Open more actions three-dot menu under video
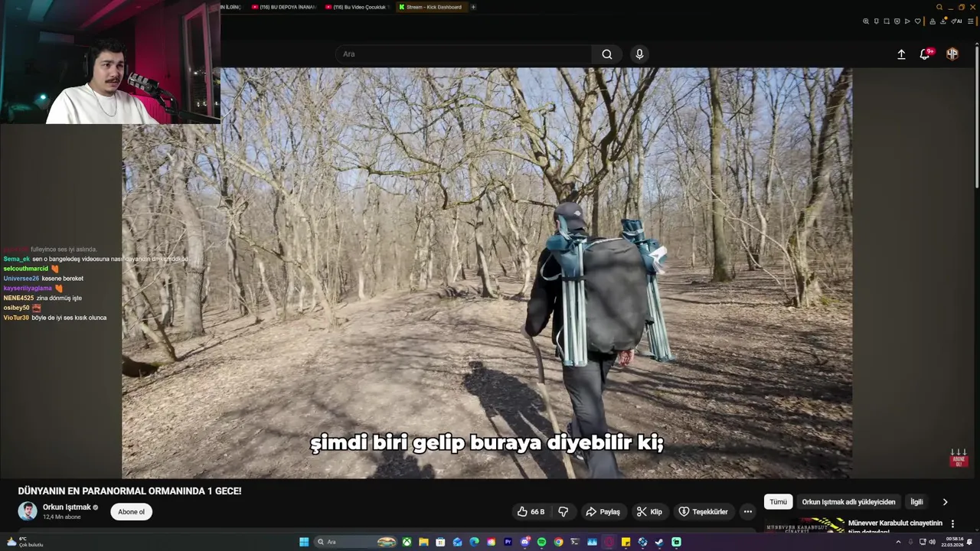This screenshot has width=980, height=551. pyautogui.click(x=748, y=512)
